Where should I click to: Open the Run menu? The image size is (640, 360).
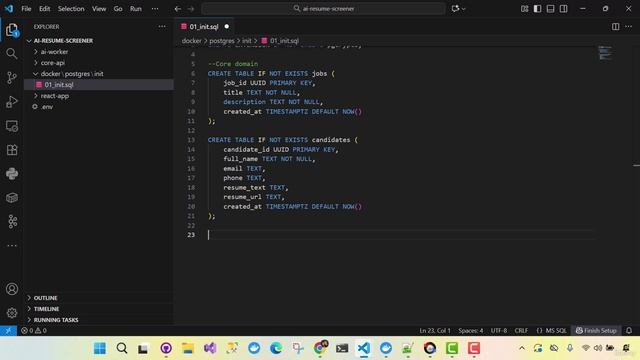[x=136, y=9]
